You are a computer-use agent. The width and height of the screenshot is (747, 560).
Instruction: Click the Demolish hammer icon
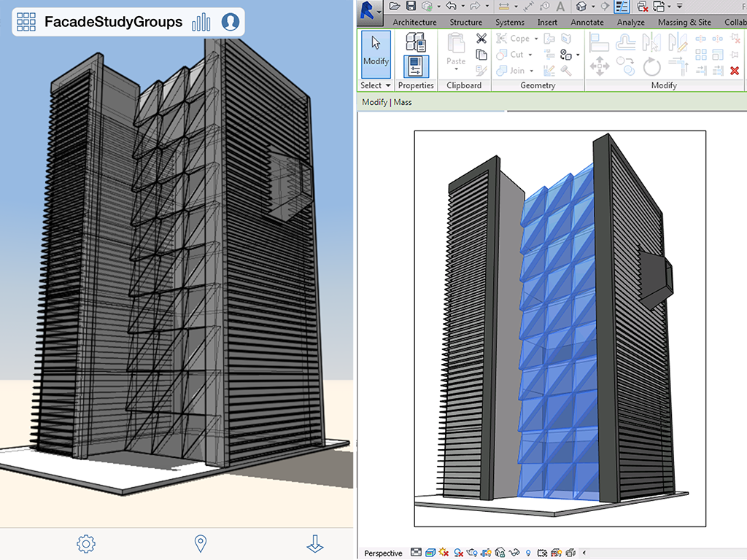(566, 71)
